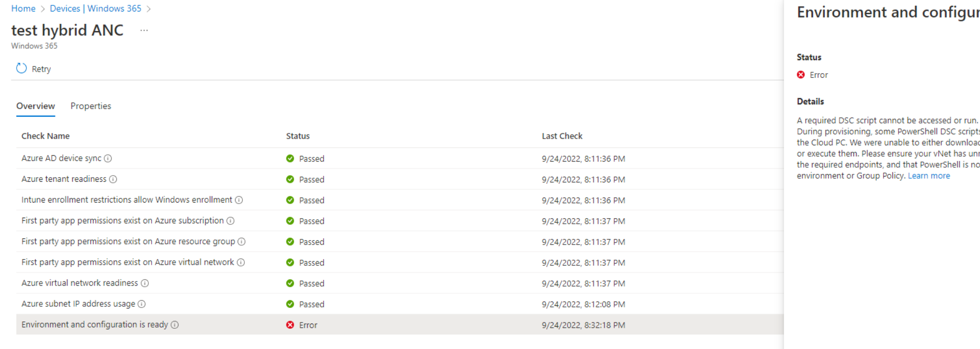Show info for Azure subnet IP address usage
Image resolution: width=980 pixels, height=349 pixels.
tap(142, 304)
